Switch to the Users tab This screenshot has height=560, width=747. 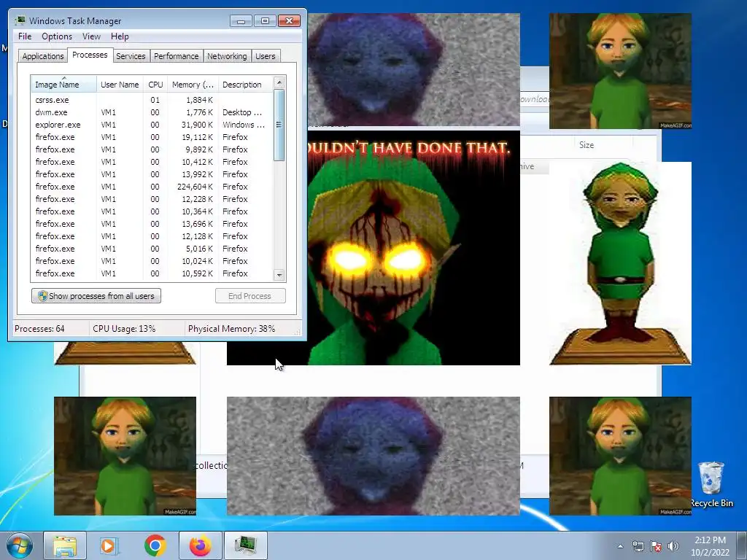pos(265,56)
